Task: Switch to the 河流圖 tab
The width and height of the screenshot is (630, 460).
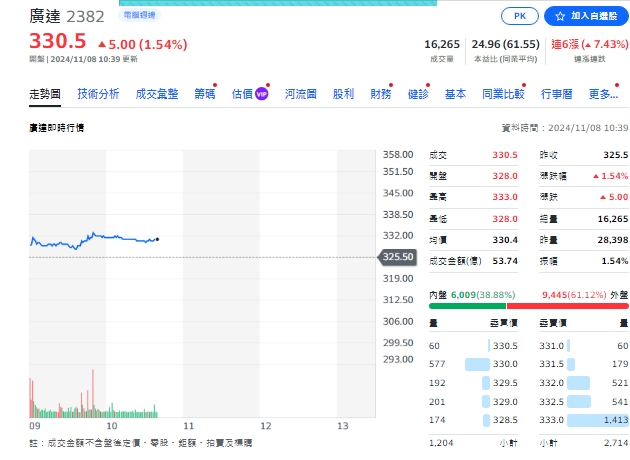Action: click(301, 94)
